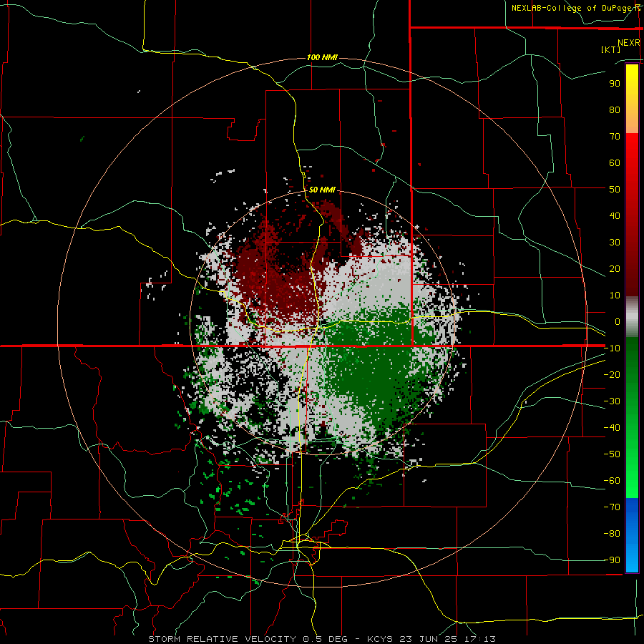The height and width of the screenshot is (644, 644).
Task: Click the positive 10 scale label
Action: point(615,296)
